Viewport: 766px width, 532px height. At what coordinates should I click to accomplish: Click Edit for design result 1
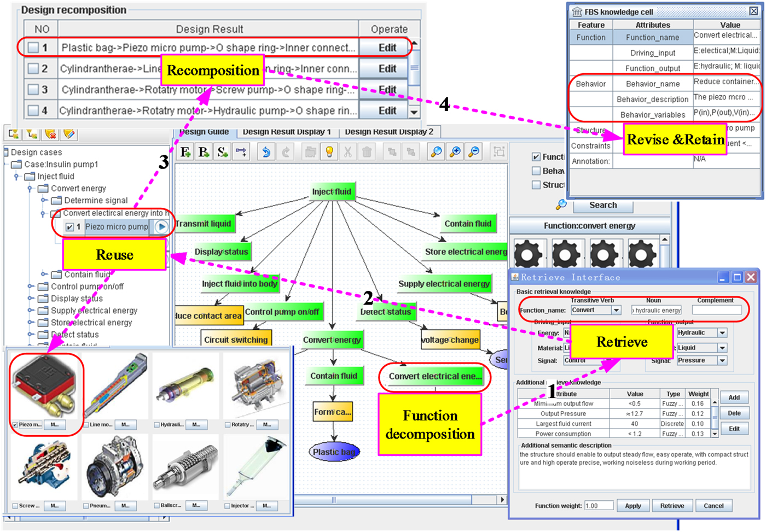387,48
